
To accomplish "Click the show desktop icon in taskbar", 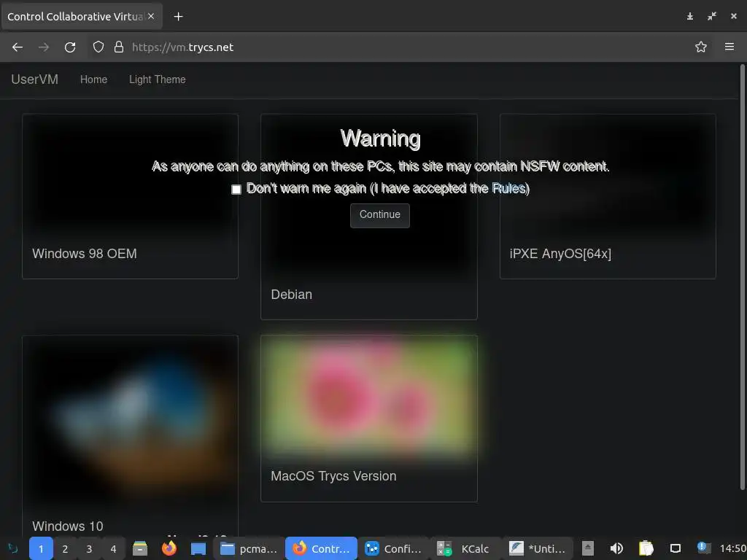I will tap(198, 548).
